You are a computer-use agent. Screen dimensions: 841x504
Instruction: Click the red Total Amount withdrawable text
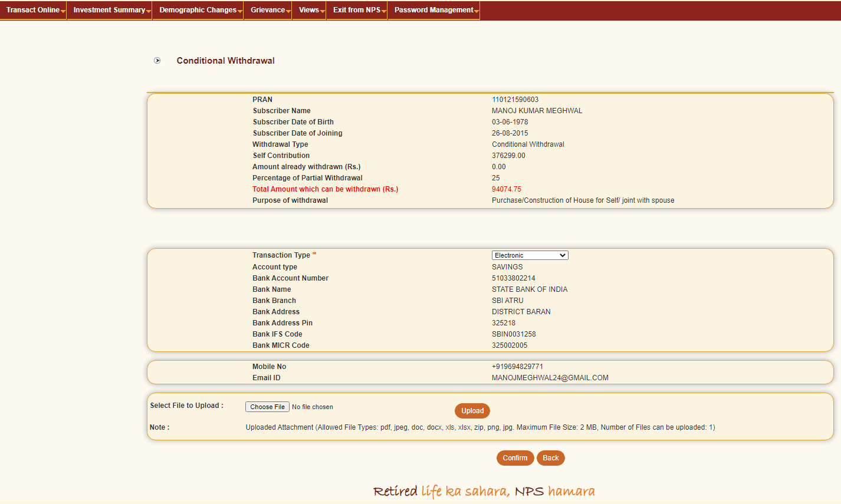[325, 189]
